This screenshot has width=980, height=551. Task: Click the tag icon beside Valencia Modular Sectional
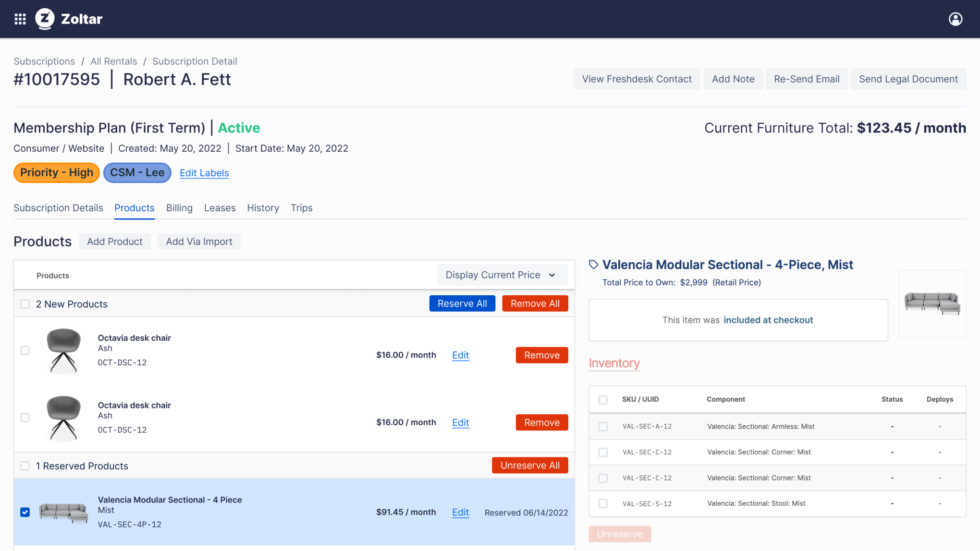point(593,264)
